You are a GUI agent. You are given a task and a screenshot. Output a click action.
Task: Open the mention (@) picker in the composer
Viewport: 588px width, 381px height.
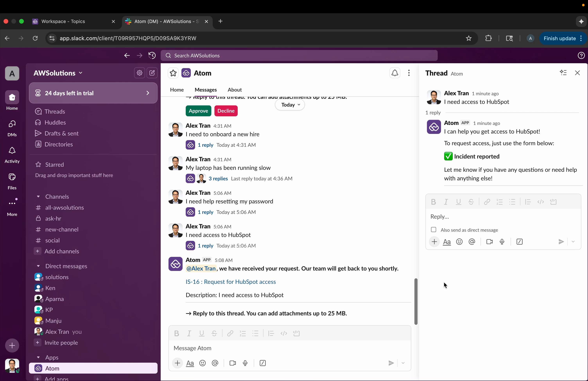[215, 363]
